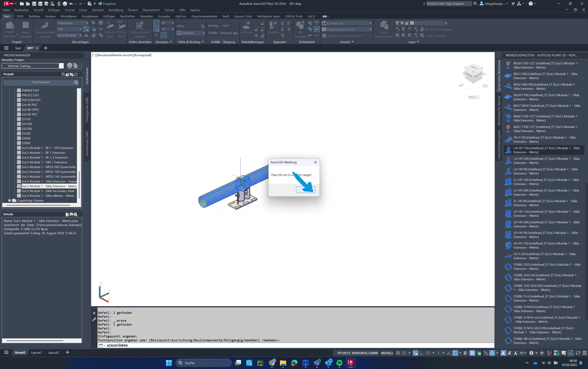This screenshot has height=369, width=588.
Task: Toggle the drawing grid display in status bar
Action: (398, 353)
